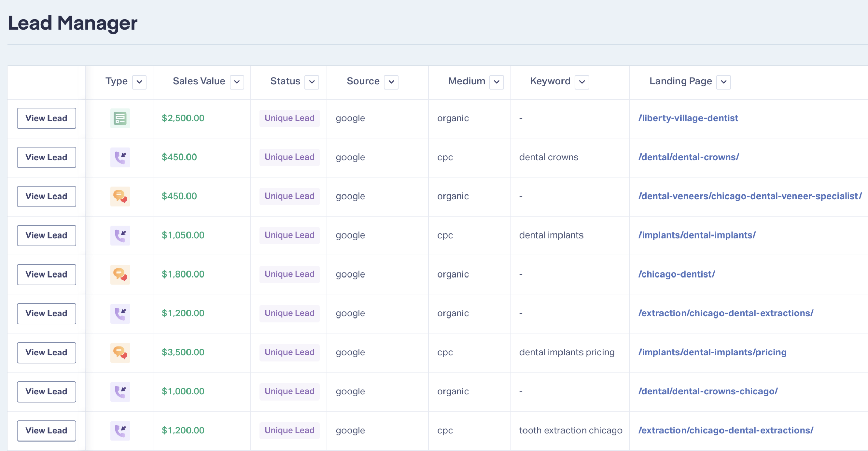Click call icon for tooth extraction chicago lead

pos(120,431)
